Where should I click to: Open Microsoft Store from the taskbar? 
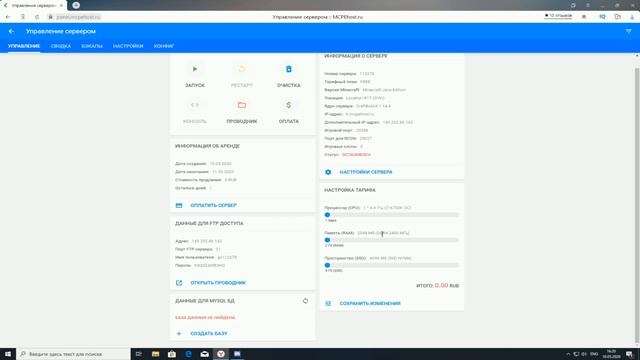(172, 354)
